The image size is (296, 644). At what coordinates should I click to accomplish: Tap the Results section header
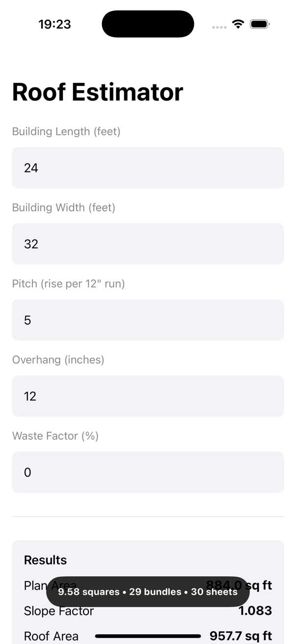pyautogui.click(x=45, y=560)
